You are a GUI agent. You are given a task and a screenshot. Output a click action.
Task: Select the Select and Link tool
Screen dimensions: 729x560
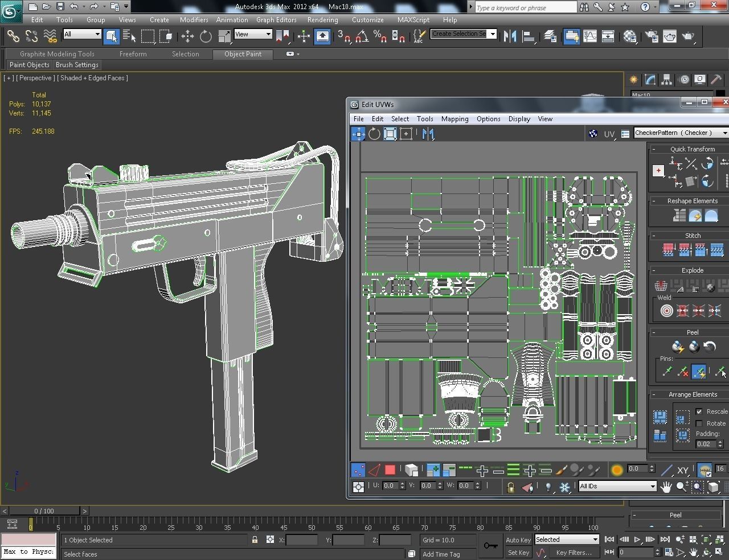(13, 36)
